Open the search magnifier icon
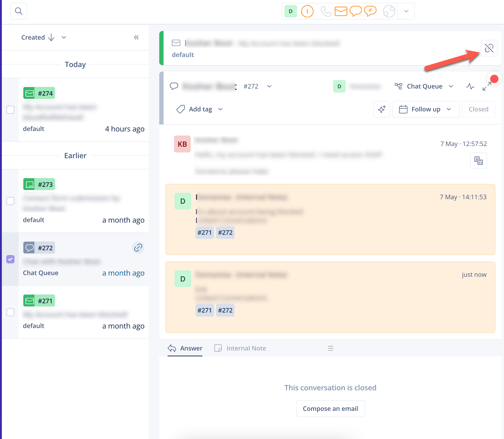504x439 pixels. click(x=19, y=11)
